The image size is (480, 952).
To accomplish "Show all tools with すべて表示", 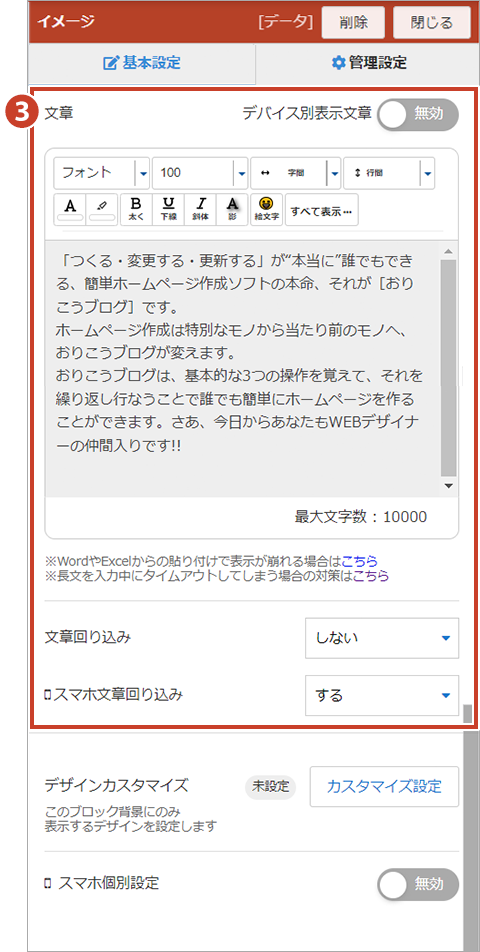I will [x=321, y=209].
